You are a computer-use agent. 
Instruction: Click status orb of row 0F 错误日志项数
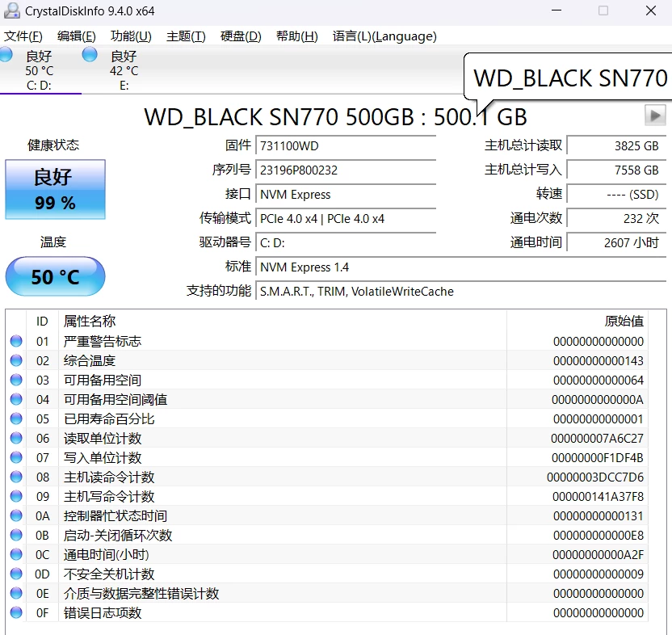coord(16,612)
